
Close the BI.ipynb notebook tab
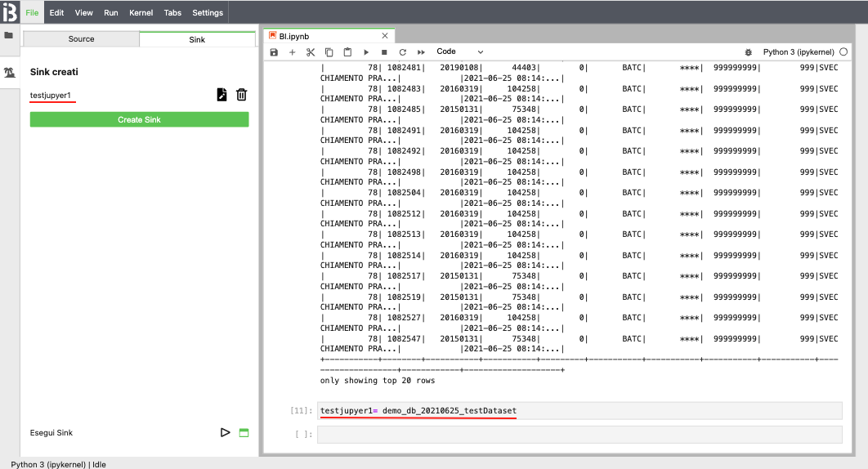tap(385, 36)
